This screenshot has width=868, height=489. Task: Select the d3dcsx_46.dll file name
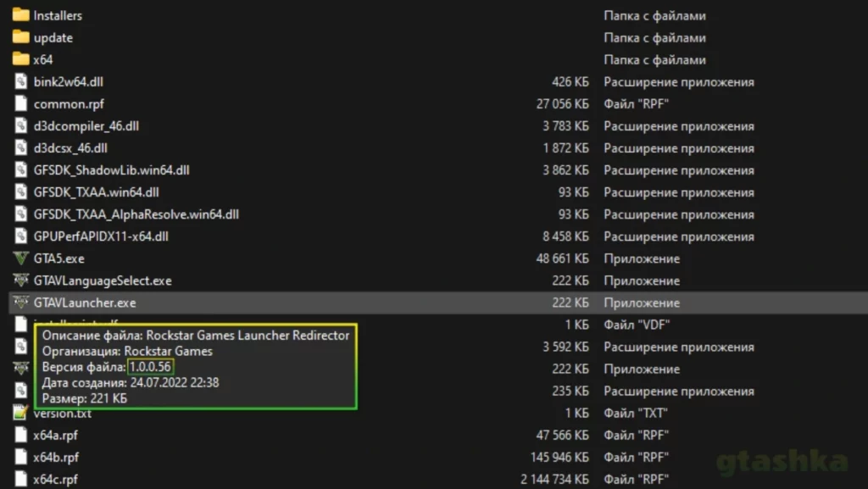coord(70,148)
